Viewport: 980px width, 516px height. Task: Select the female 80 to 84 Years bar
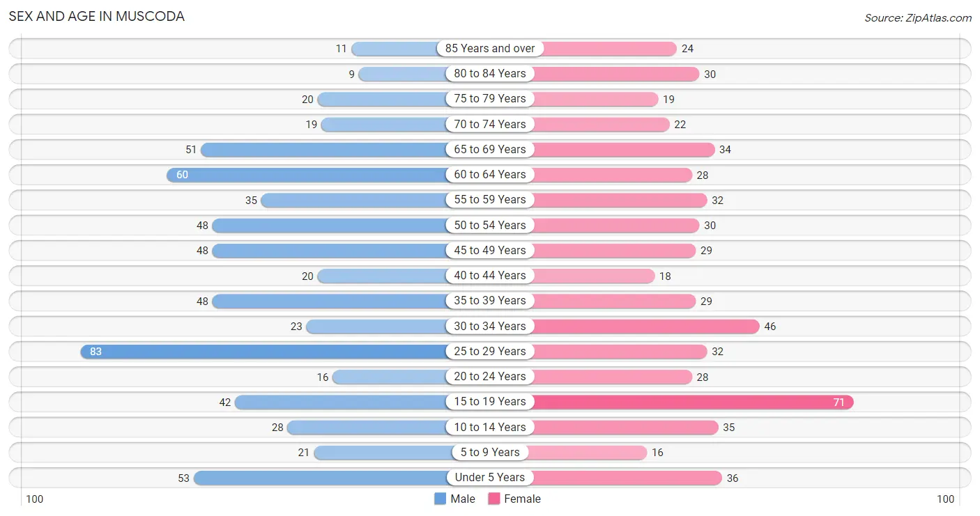coord(616,74)
